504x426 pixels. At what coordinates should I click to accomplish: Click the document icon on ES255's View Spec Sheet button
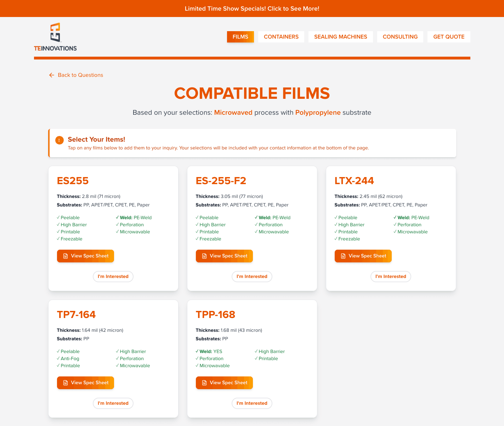[66, 256]
